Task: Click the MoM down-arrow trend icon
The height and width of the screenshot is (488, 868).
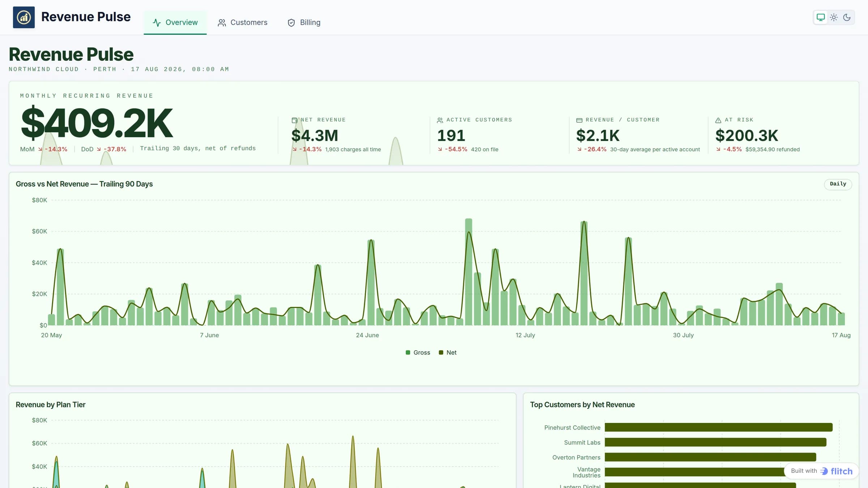Action: click(x=40, y=149)
